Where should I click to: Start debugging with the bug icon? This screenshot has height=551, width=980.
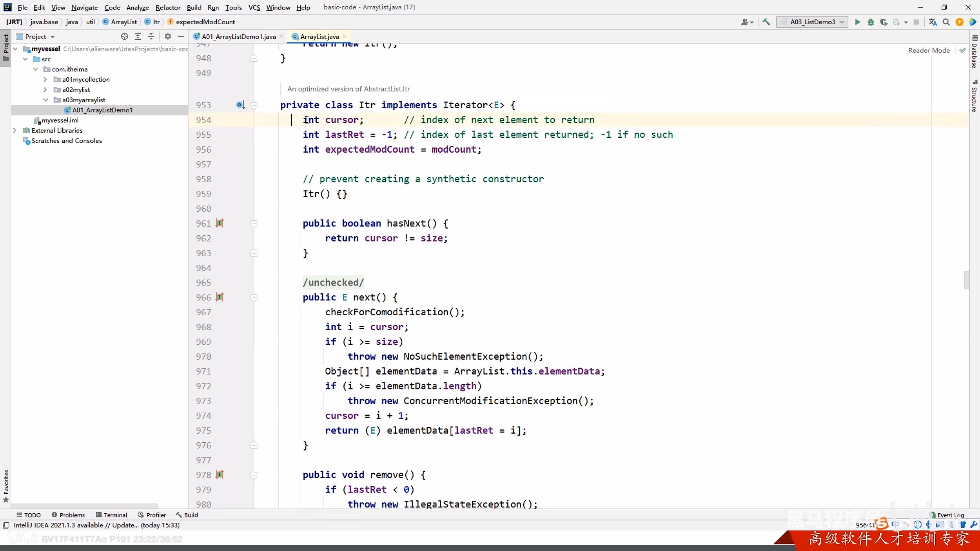pyautogui.click(x=870, y=22)
